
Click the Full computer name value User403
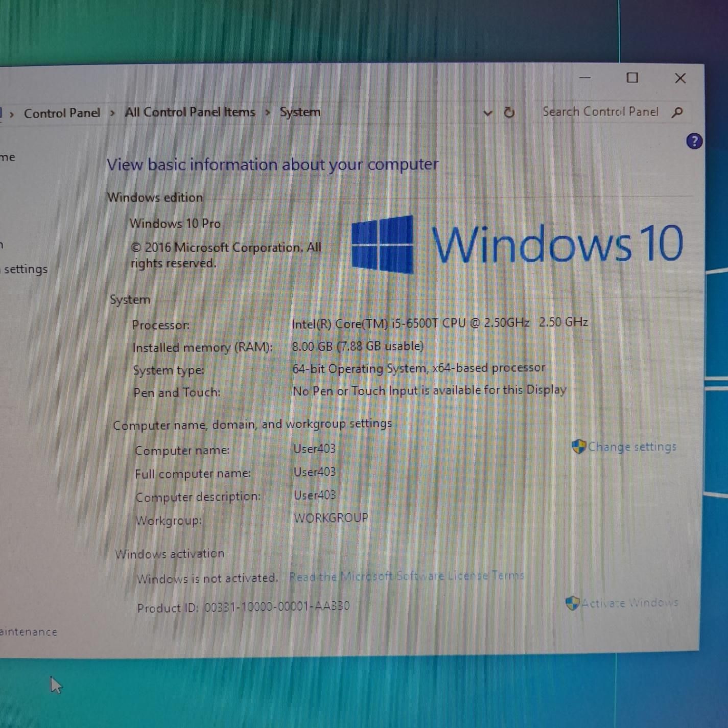(x=315, y=472)
